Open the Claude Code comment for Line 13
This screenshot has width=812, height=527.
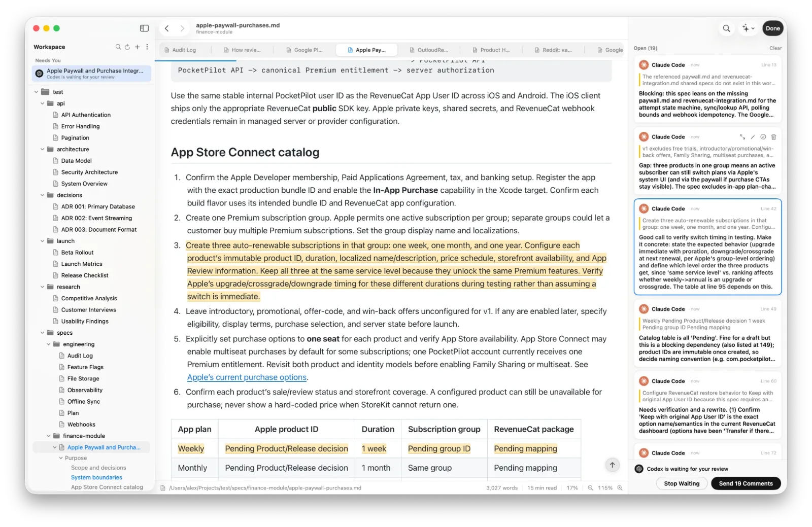(707, 89)
